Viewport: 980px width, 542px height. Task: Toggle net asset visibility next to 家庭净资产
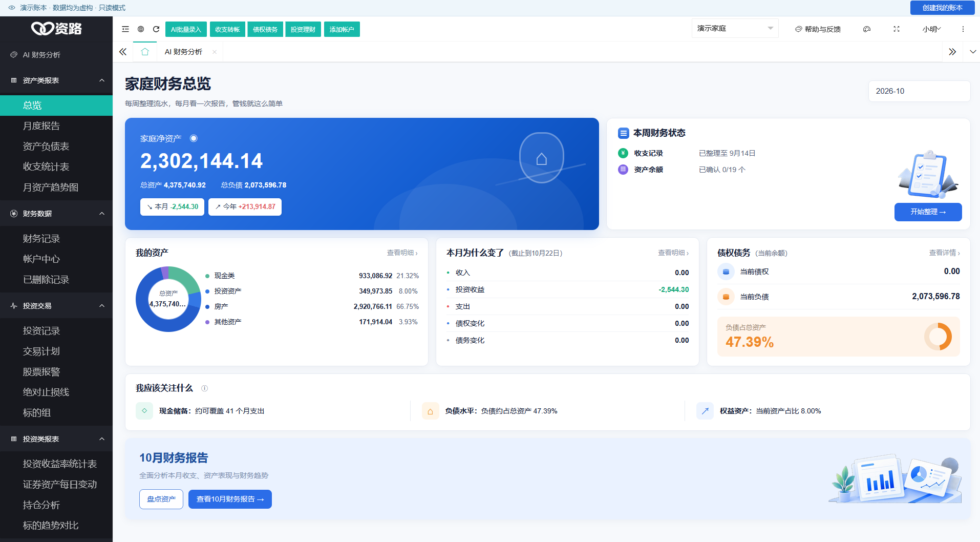[x=194, y=138]
